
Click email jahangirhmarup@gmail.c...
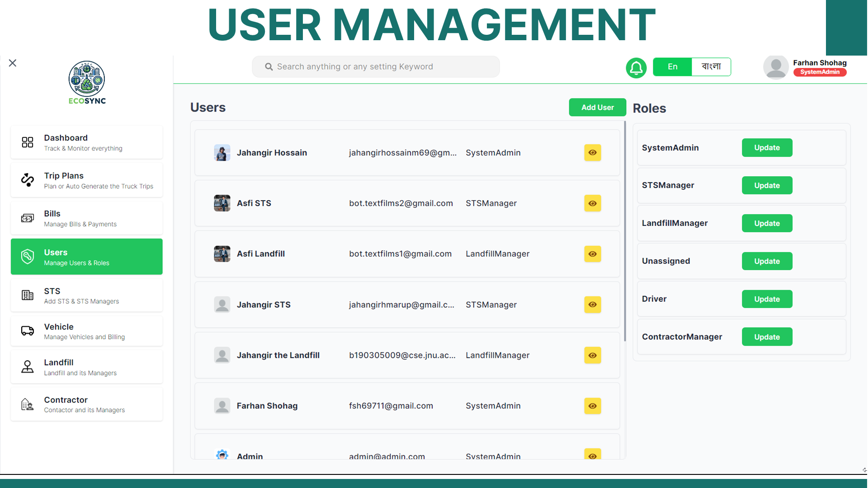coord(401,305)
